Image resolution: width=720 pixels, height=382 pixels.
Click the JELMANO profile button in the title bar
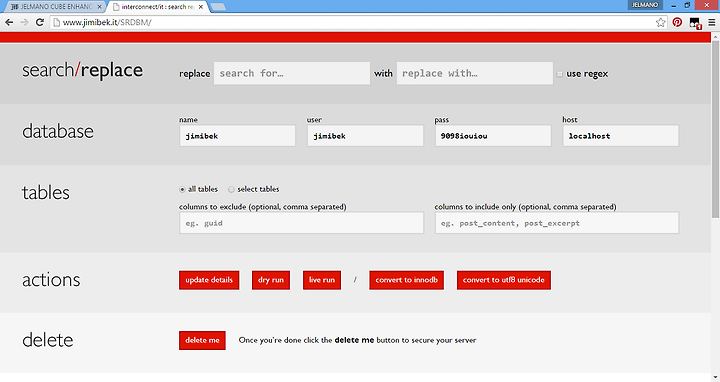click(645, 5)
